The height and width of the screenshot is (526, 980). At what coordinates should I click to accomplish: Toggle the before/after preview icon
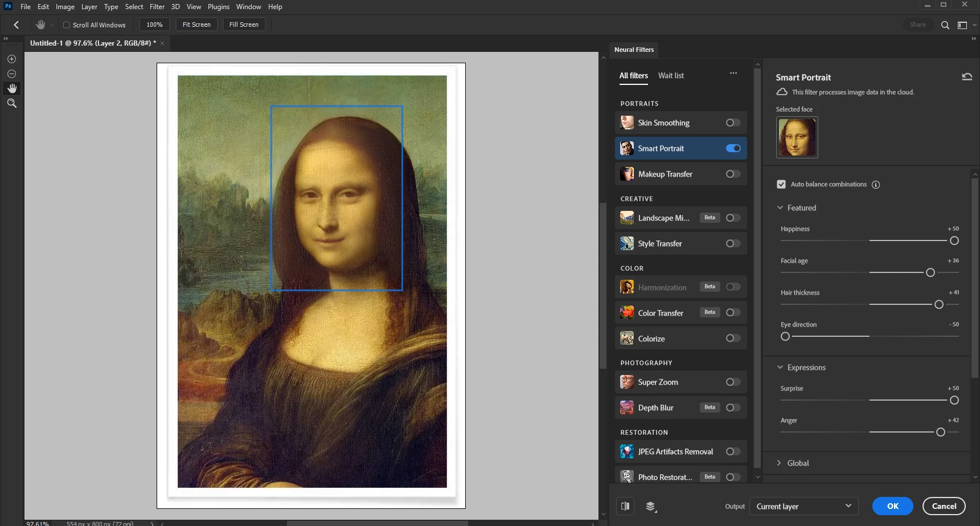(625, 506)
